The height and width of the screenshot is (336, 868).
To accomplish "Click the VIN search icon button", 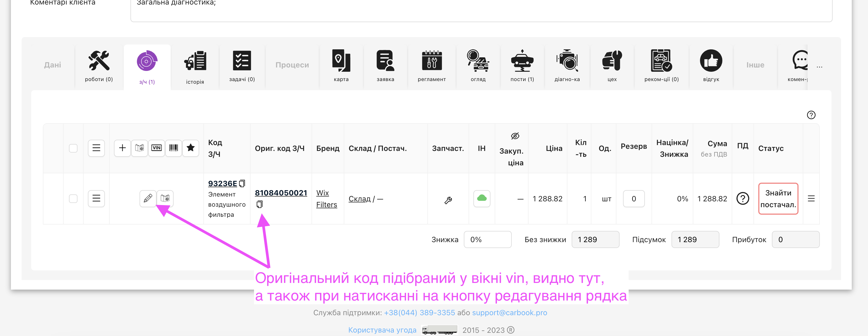I will pos(156,148).
